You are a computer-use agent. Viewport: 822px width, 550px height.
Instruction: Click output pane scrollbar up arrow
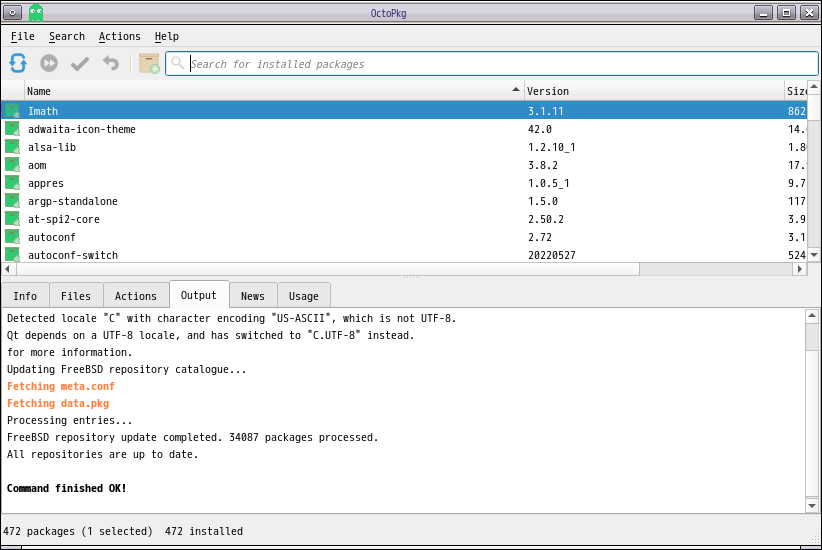[x=812, y=316]
